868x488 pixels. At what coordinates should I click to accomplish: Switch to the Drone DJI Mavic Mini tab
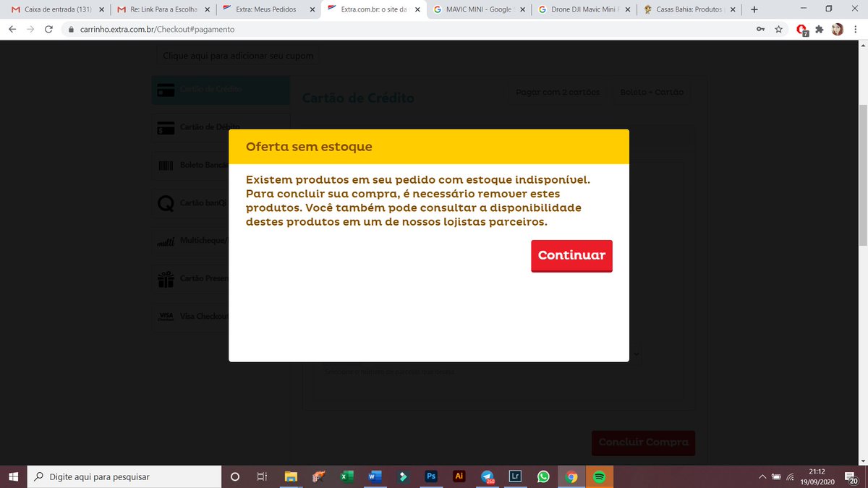pos(585,10)
